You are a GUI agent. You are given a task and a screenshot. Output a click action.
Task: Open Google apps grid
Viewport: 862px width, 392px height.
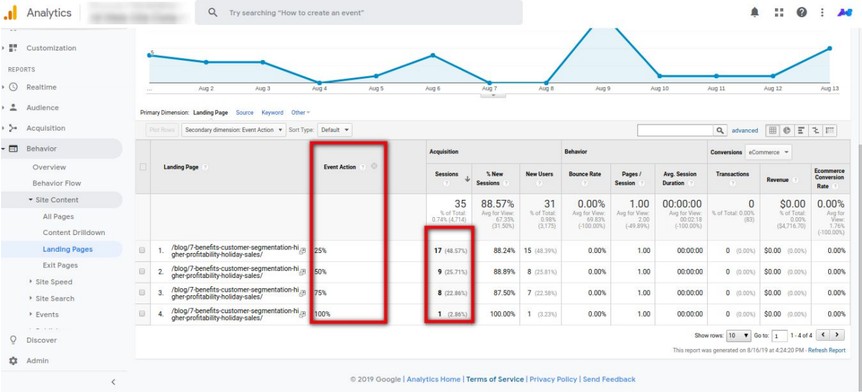(x=778, y=12)
